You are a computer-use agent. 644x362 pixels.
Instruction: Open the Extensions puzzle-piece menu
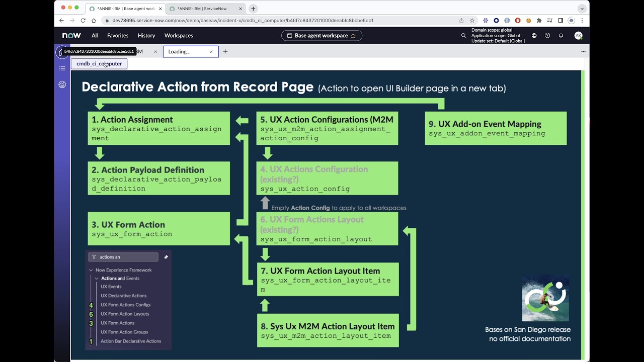click(x=539, y=21)
